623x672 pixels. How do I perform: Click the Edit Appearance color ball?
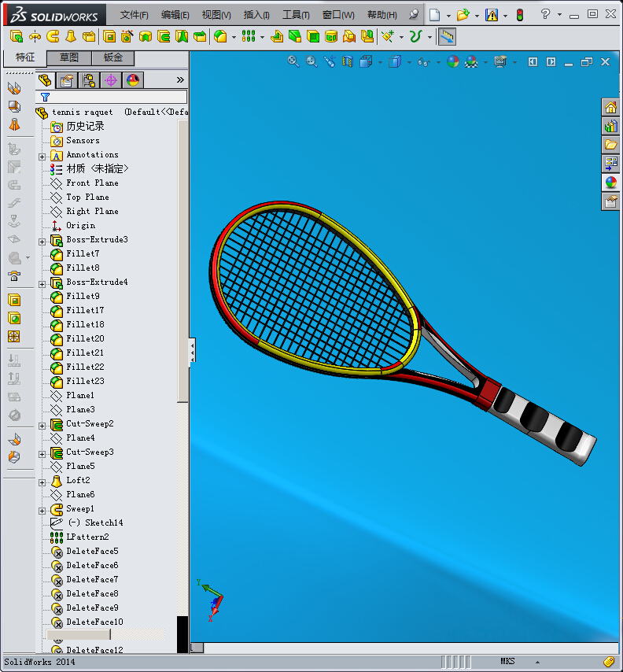[453, 61]
